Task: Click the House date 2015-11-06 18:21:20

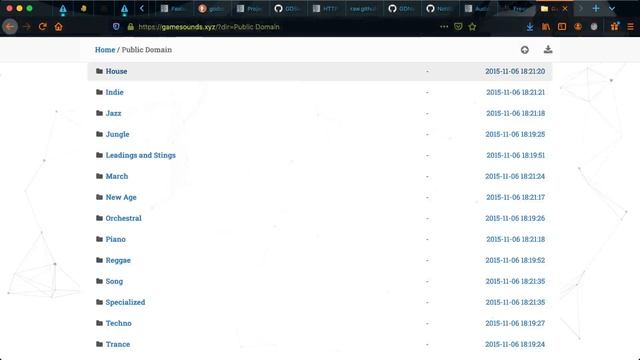Action: [x=515, y=71]
